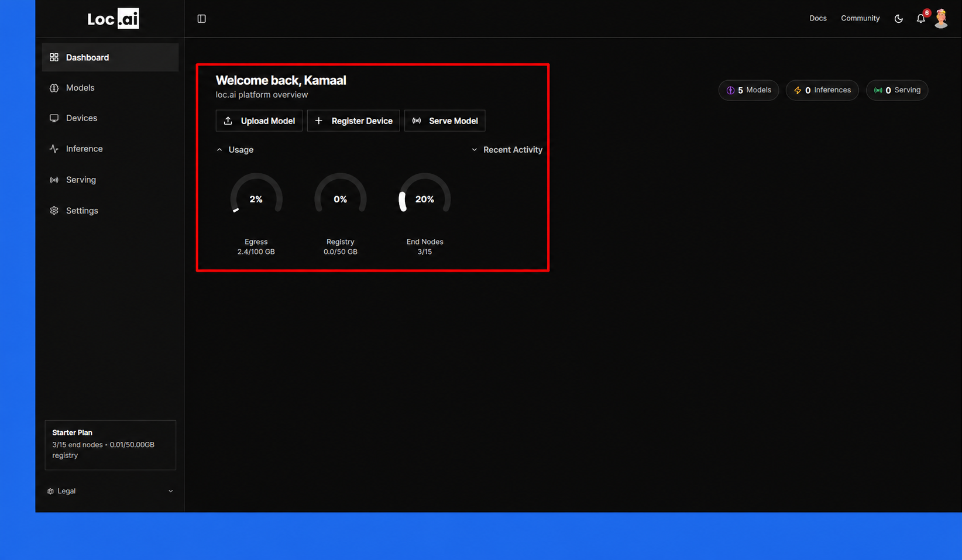Go to Models in sidebar

click(110, 88)
